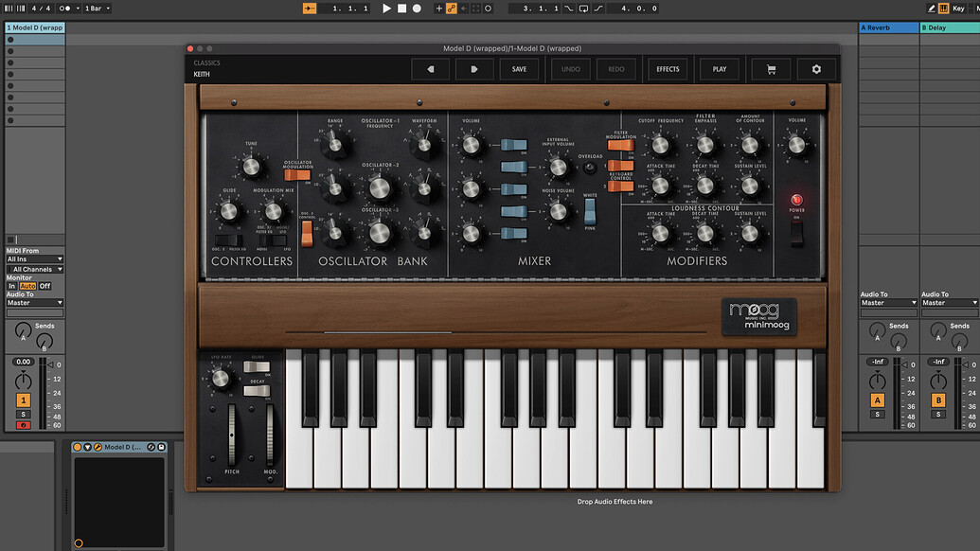Screen dimensions: 980x551
Task: Open the All Channels input dropdown
Action: [35, 270]
